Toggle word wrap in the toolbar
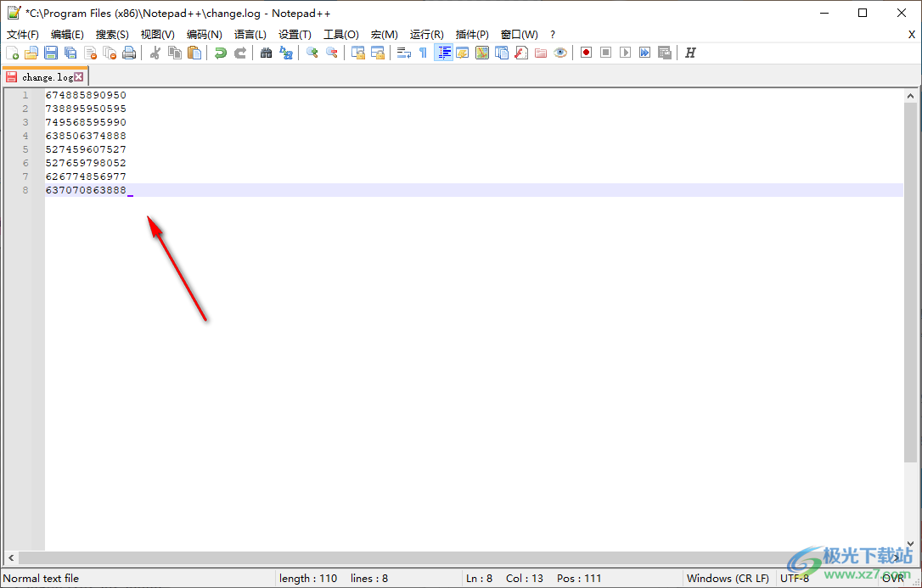The image size is (922, 588). coord(403,53)
